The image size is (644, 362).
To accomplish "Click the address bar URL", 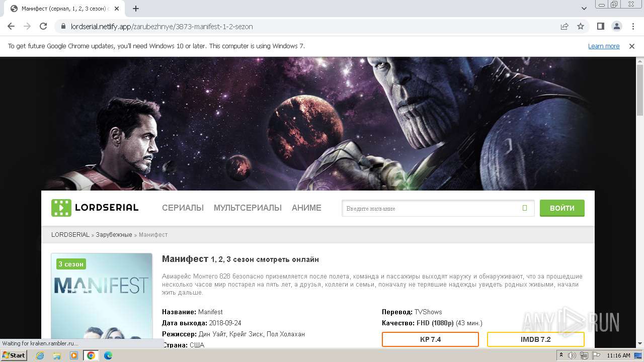I will point(162,26).
